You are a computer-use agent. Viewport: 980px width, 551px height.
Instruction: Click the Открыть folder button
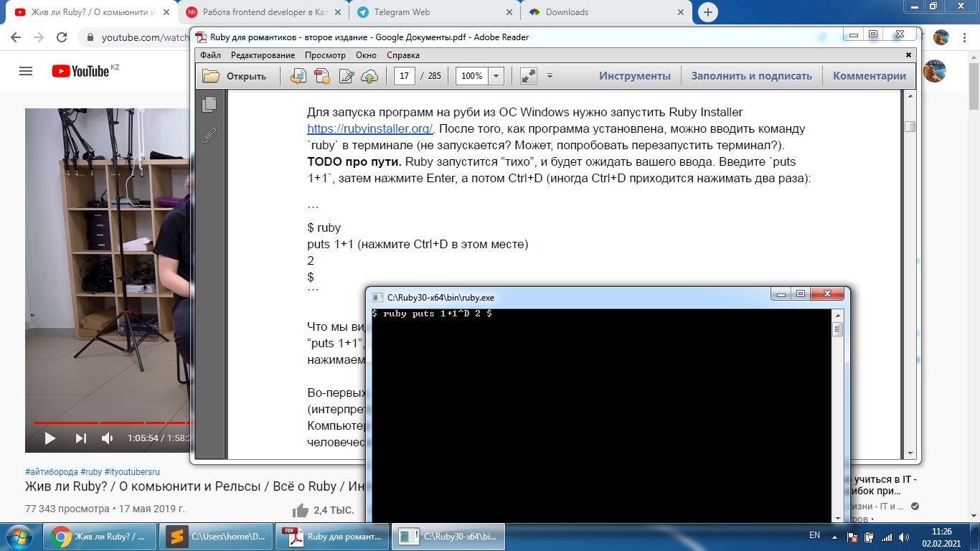[x=234, y=76]
